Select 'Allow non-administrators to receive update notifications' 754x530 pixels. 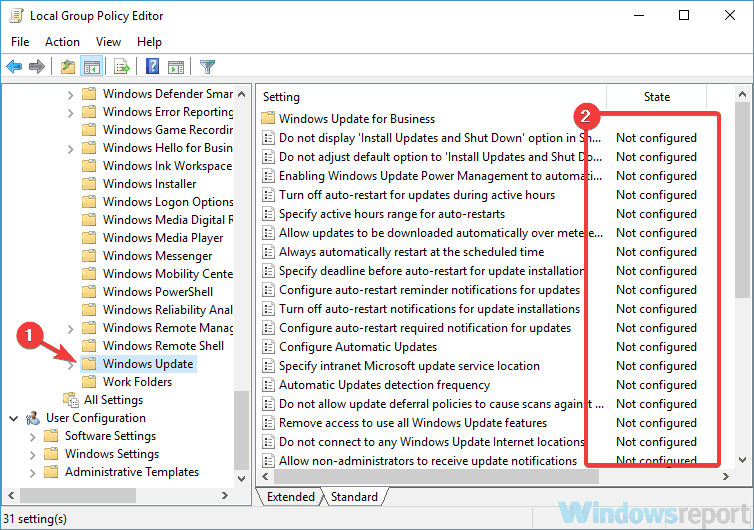pyautogui.click(x=427, y=461)
